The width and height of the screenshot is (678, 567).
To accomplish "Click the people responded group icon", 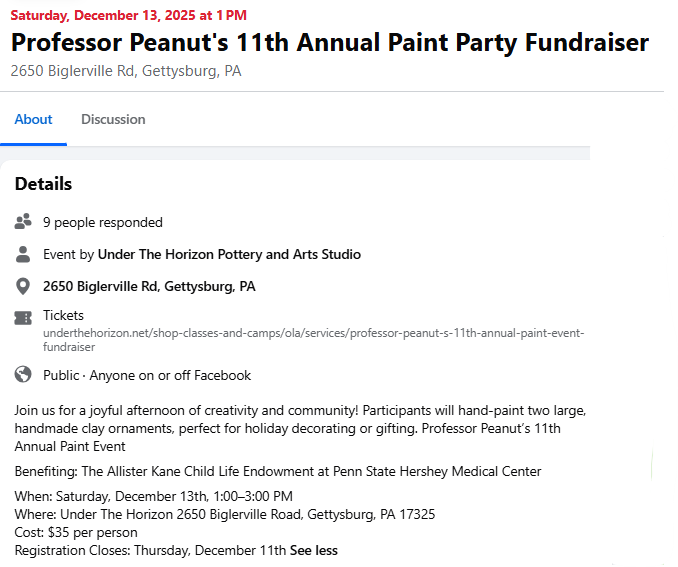I will click(x=23, y=222).
